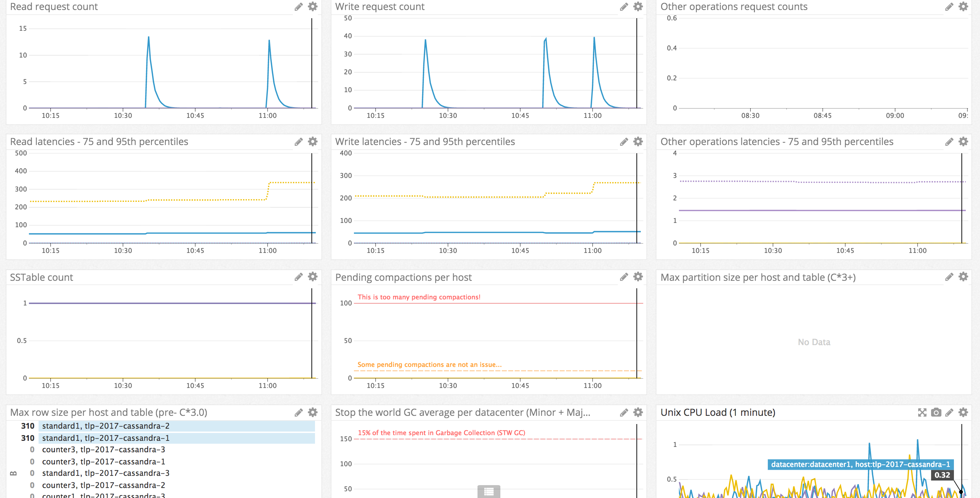Screen dimensions: 980x498
Task: Click the list toggle handle under GC graph
Action: tap(489, 492)
